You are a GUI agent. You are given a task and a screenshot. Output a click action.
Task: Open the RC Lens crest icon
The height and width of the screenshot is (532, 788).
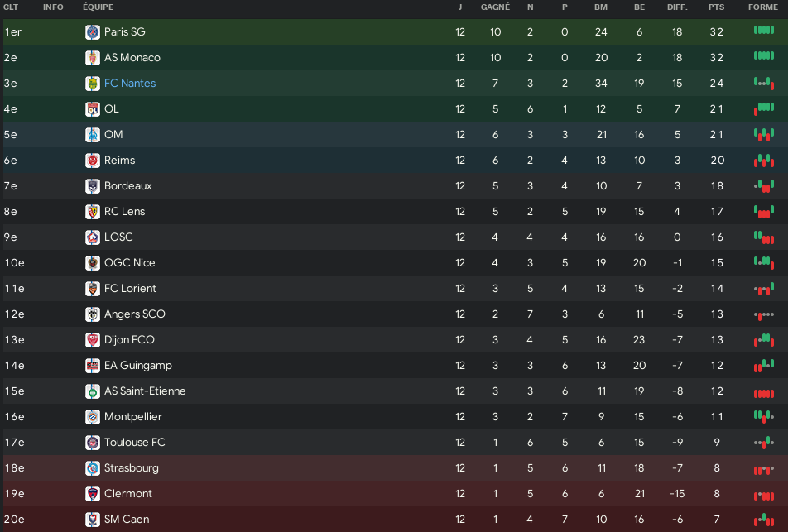point(93,212)
